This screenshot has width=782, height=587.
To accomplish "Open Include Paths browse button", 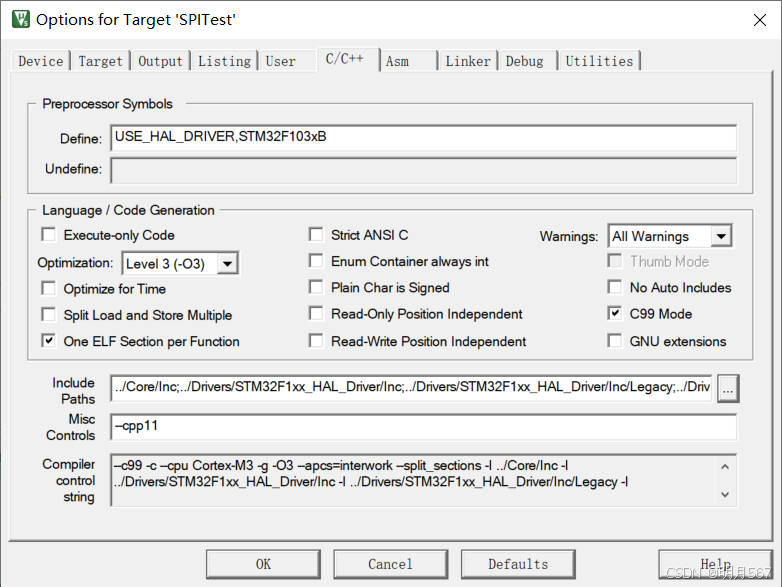I will pos(728,388).
